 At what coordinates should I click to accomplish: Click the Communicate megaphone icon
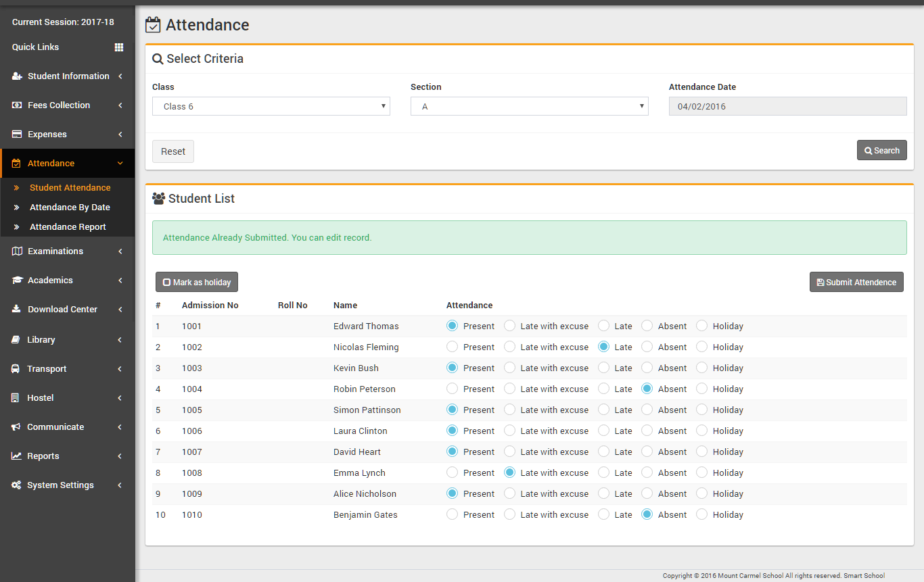16,427
